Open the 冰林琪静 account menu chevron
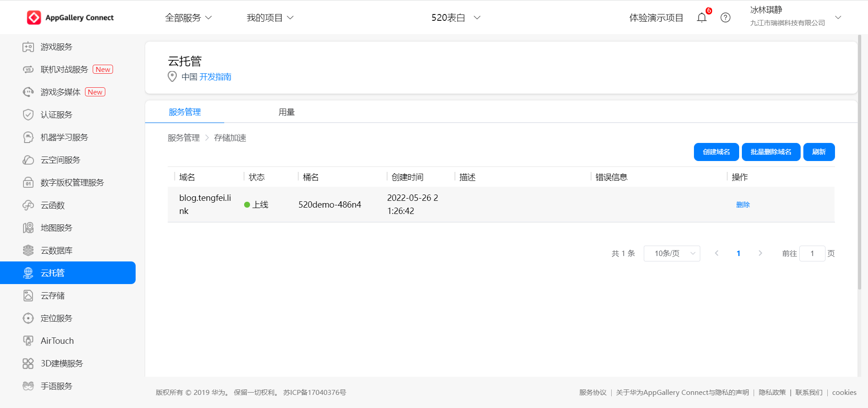The image size is (868, 408). point(838,18)
